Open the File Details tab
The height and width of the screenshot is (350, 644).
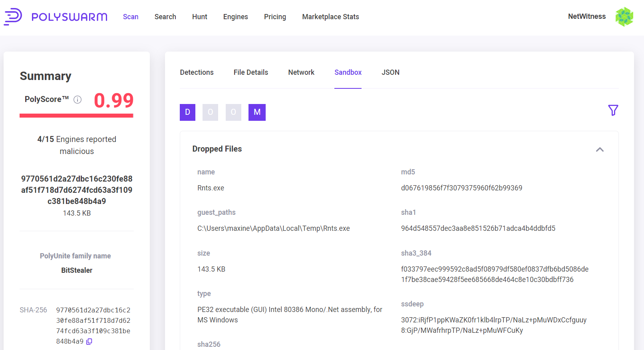click(250, 72)
